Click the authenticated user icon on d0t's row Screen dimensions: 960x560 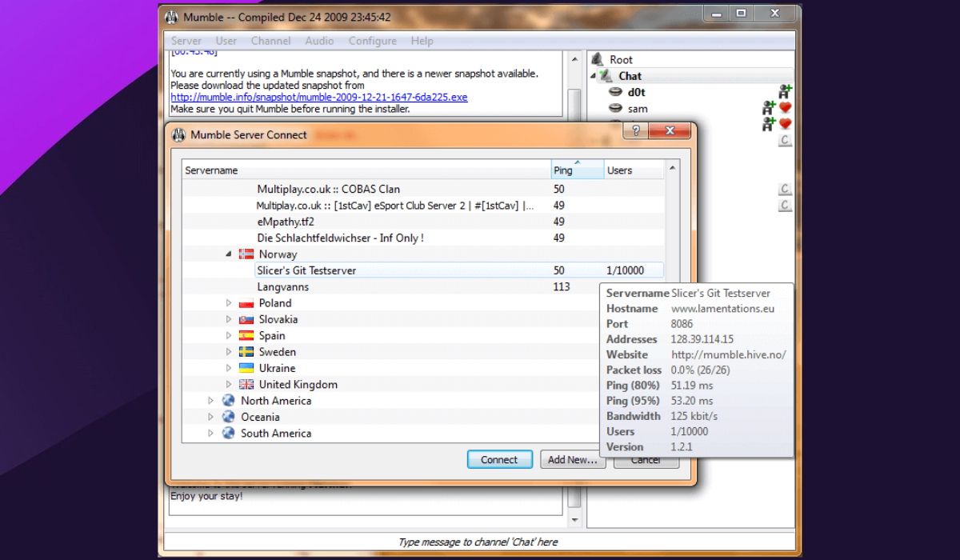click(x=785, y=91)
